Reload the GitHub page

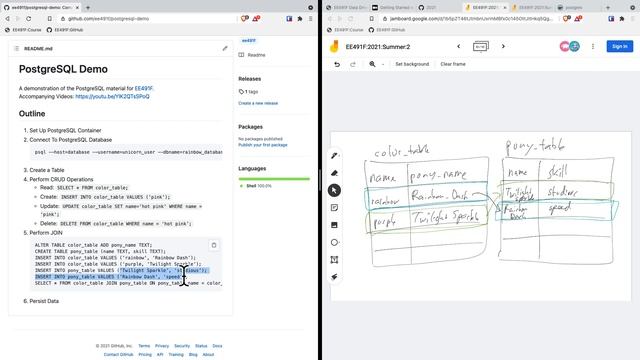29,18
